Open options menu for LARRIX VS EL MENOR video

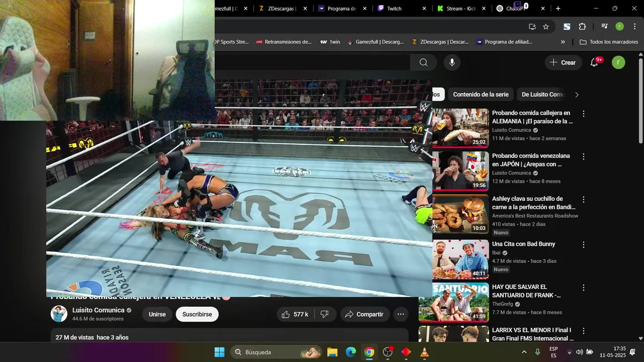point(584,331)
